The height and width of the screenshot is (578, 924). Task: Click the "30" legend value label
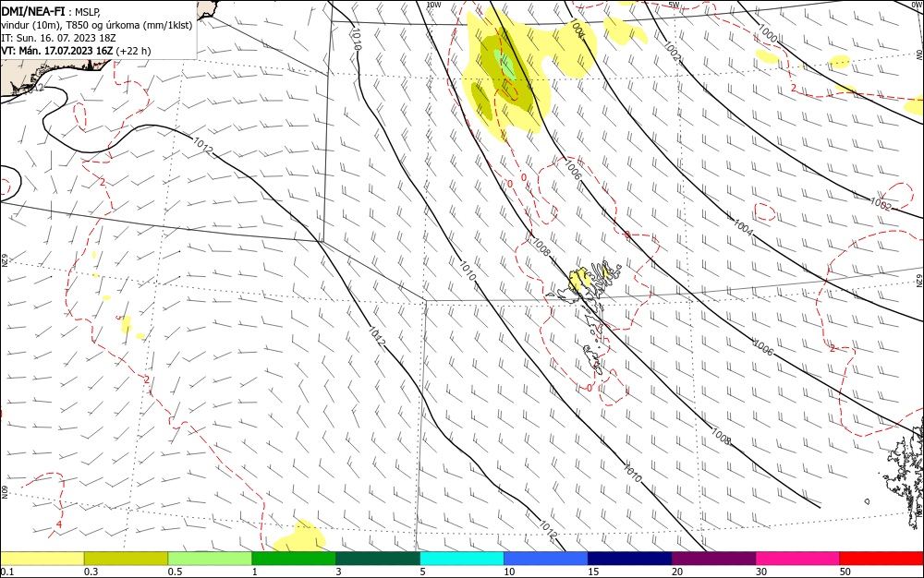(x=761, y=572)
